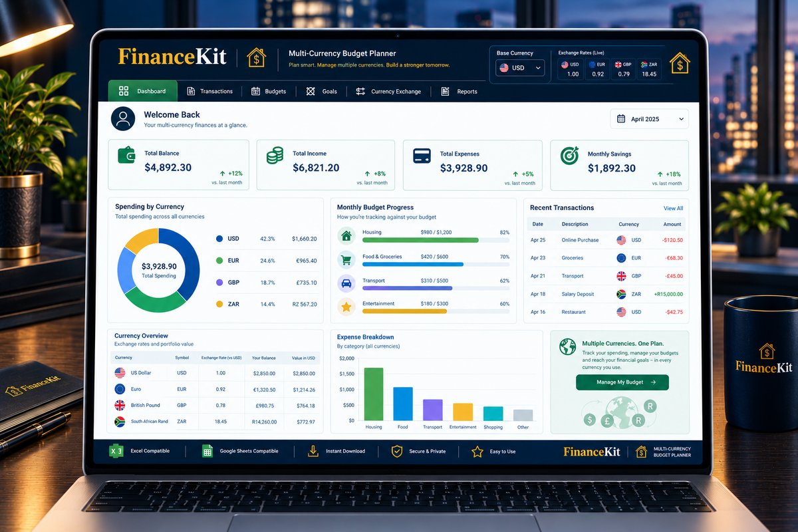798x532 pixels.
Task: Click the globe icon in Multiple Currencies card
Action: [x=567, y=346]
